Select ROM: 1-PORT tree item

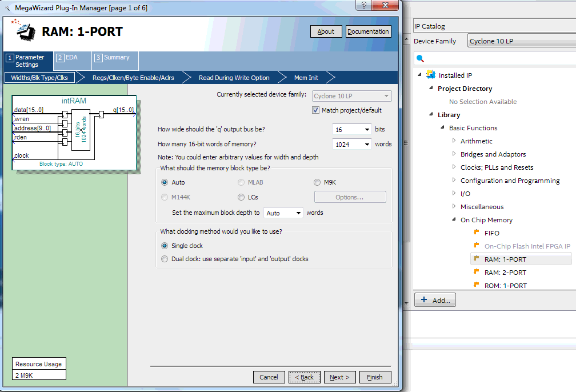coord(506,286)
